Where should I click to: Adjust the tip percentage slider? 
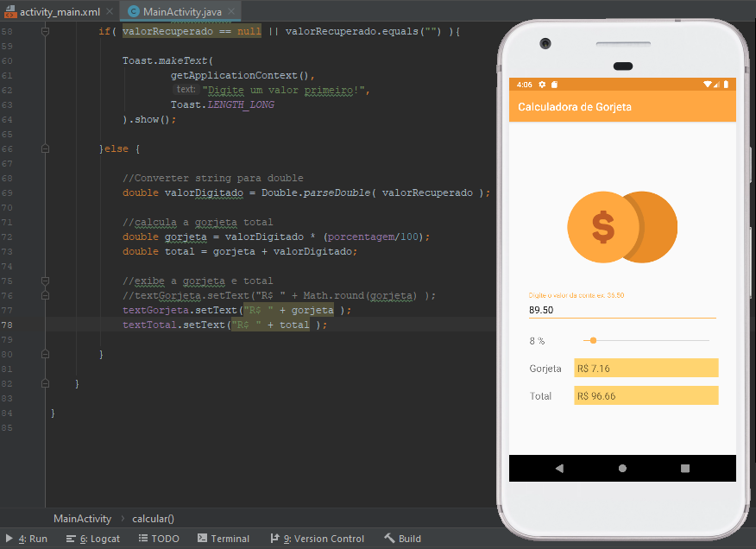point(592,340)
